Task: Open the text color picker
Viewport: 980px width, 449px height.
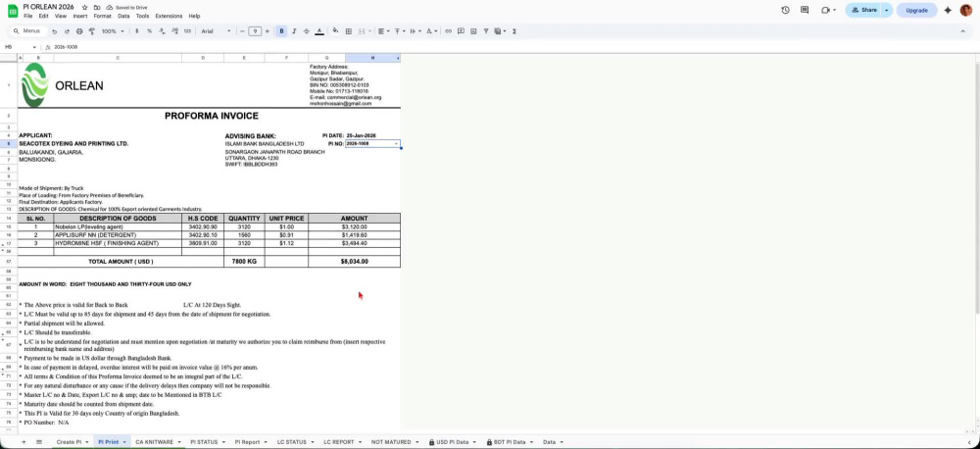Action: tap(319, 31)
